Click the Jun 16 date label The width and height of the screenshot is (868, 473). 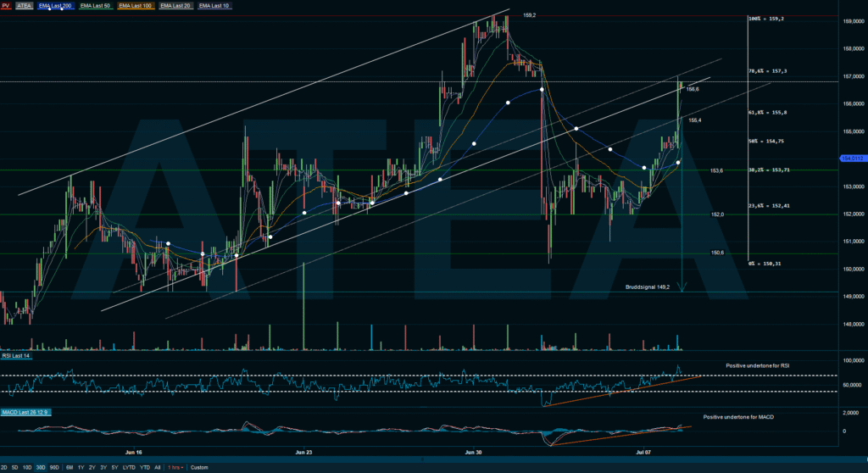point(133,453)
